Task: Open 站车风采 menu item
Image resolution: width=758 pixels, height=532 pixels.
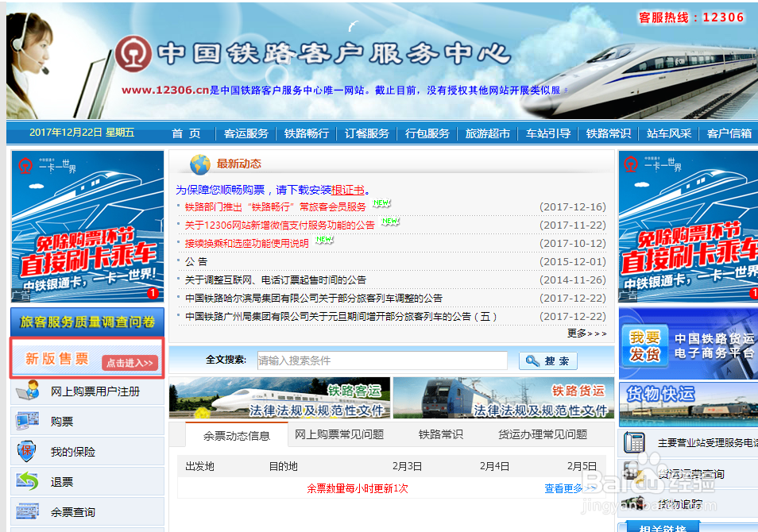Action: (669, 133)
